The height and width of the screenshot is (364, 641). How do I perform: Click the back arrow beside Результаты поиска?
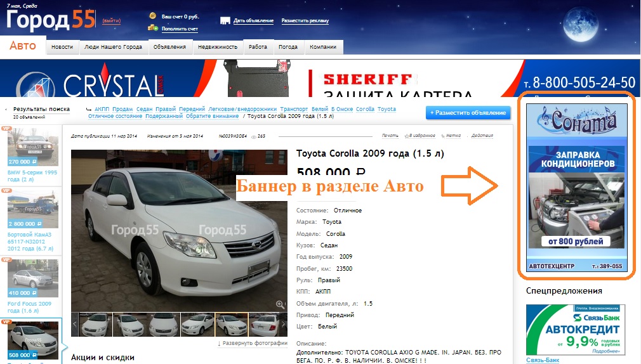[x=6, y=110]
